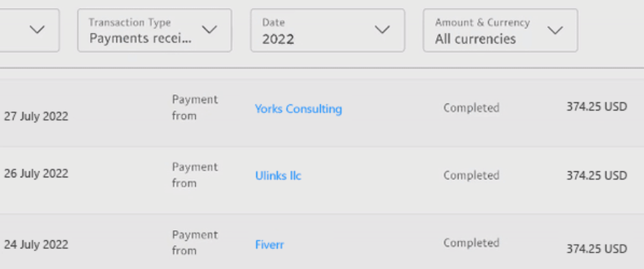Click "Payment from" text in the 26 July row
Image resolution: width=644 pixels, height=269 pixels.
(x=195, y=174)
